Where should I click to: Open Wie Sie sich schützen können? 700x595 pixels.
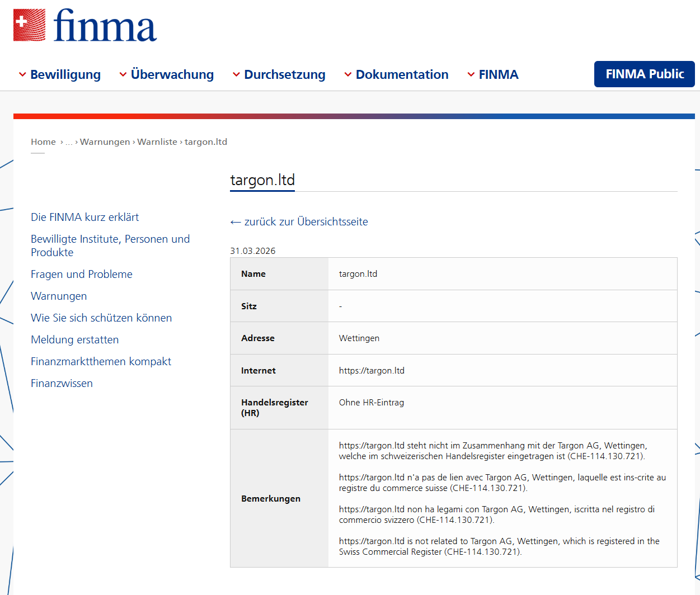coord(101,318)
